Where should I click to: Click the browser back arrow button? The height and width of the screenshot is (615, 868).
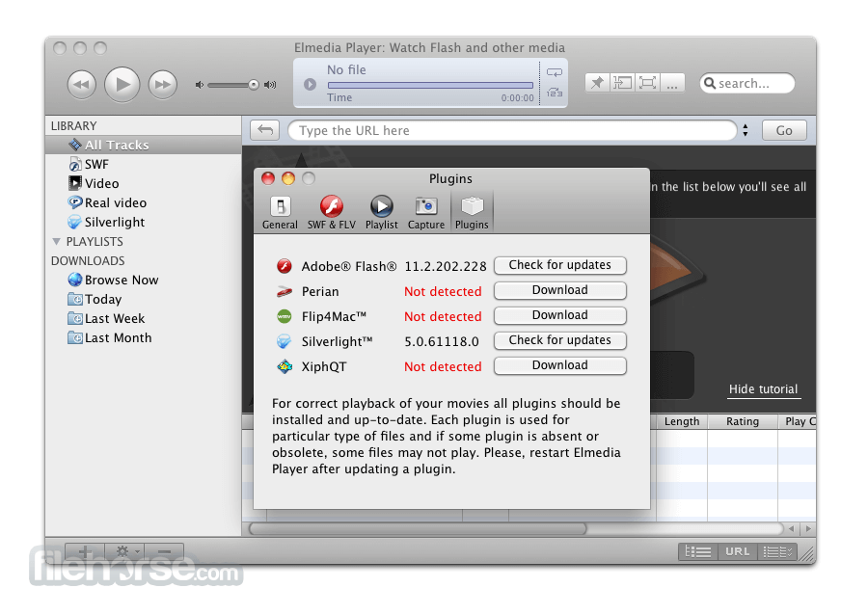click(x=264, y=130)
